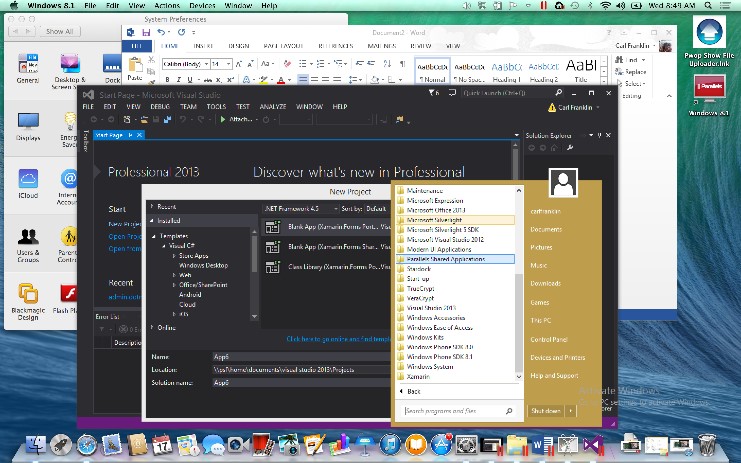Click the Properties wrench in Solution Explorer
741x463 pixels.
570,148
